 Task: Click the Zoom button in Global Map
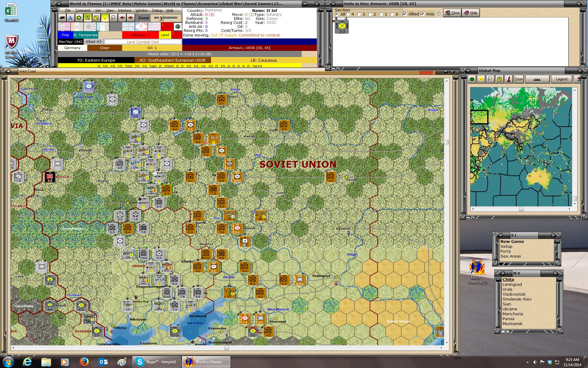click(x=518, y=79)
